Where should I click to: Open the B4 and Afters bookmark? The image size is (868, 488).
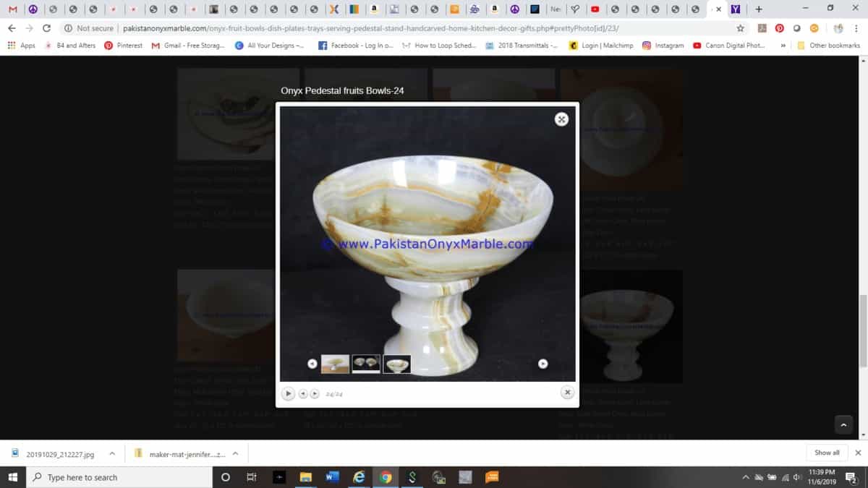[70, 46]
